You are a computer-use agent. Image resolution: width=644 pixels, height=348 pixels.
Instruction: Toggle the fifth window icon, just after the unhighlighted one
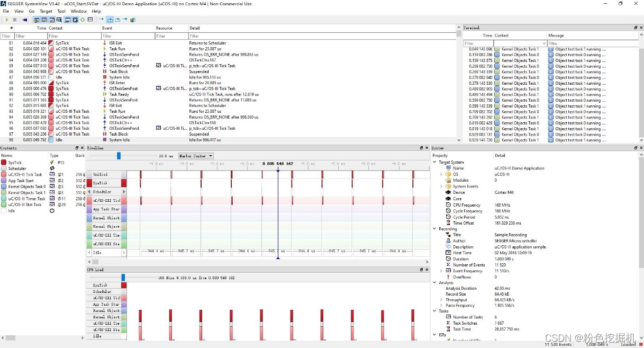pyautogui.click(x=68, y=20)
